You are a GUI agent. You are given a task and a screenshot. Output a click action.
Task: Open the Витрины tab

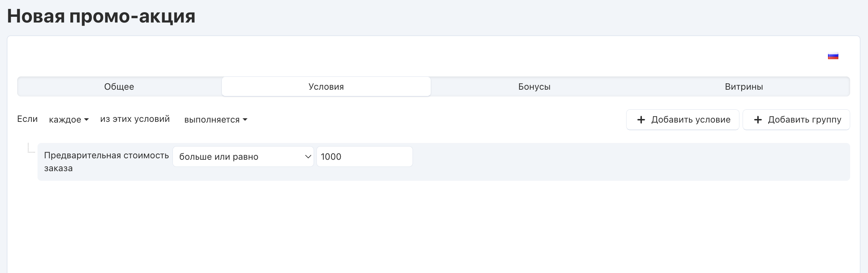[x=744, y=86]
